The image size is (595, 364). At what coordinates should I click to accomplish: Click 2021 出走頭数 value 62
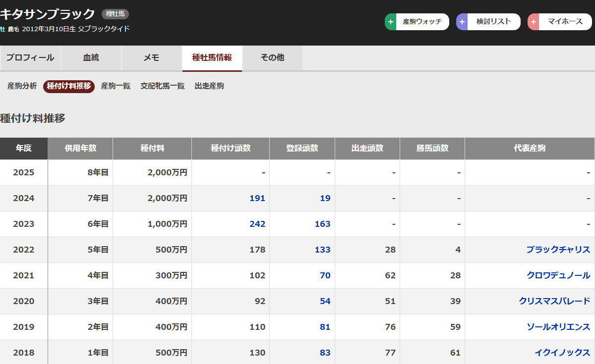coord(390,275)
